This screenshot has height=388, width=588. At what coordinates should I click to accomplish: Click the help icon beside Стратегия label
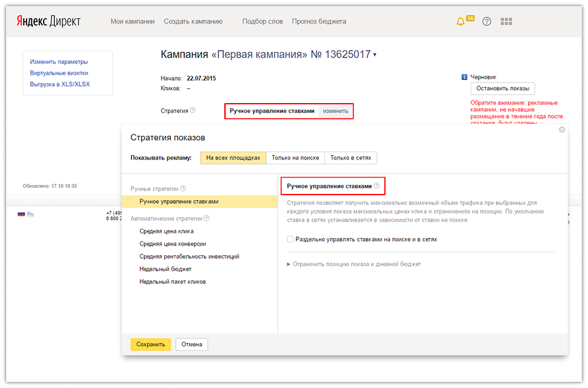192,110
